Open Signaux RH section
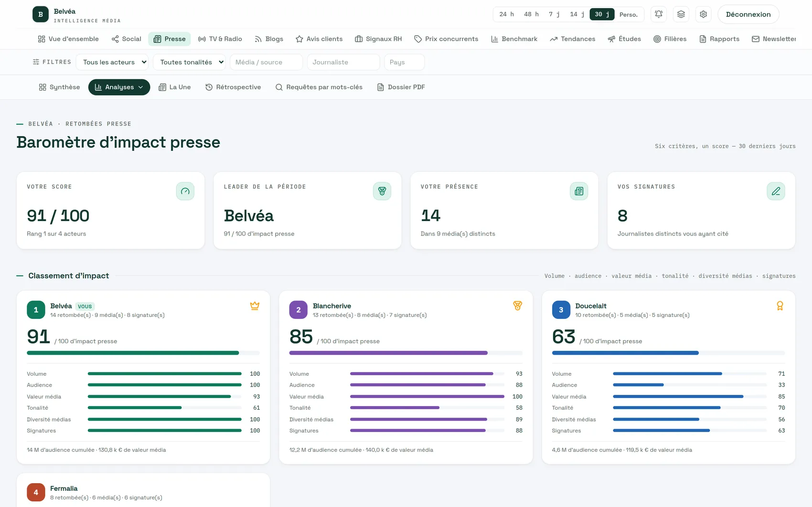This screenshot has height=507, width=812. click(378, 39)
